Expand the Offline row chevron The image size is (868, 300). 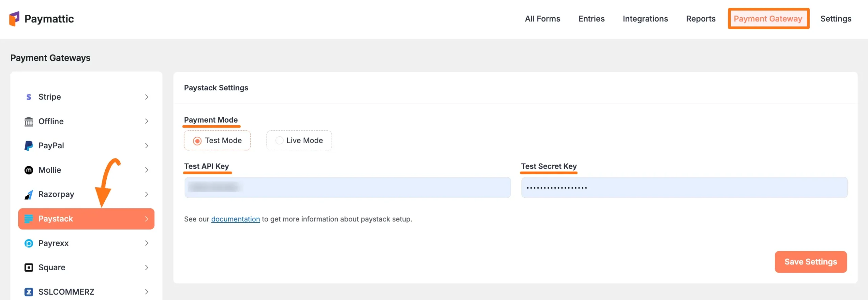(x=146, y=121)
